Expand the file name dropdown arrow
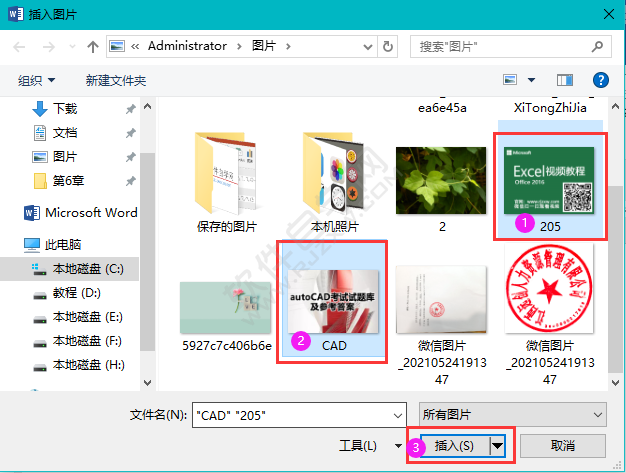 [x=398, y=416]
